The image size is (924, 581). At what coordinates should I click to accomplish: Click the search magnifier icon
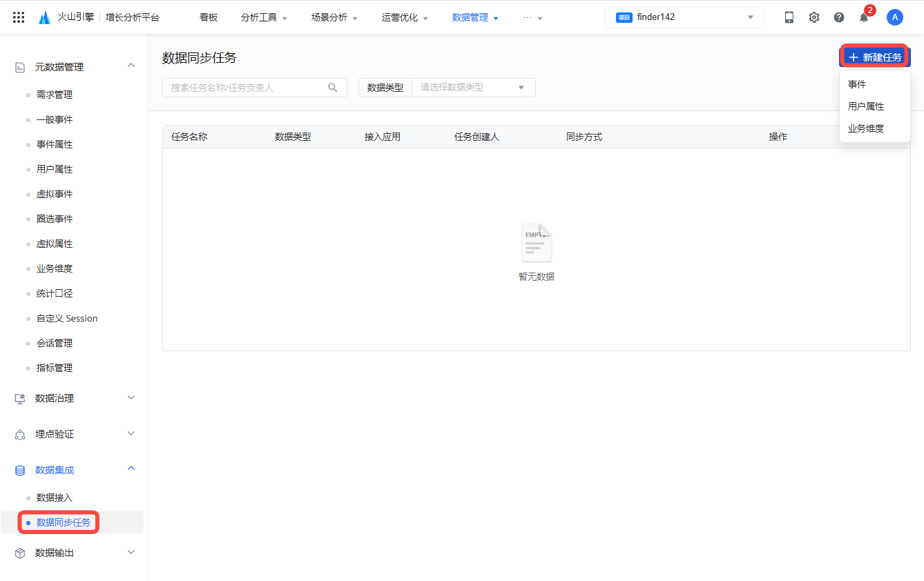click(x=333, y=88)
